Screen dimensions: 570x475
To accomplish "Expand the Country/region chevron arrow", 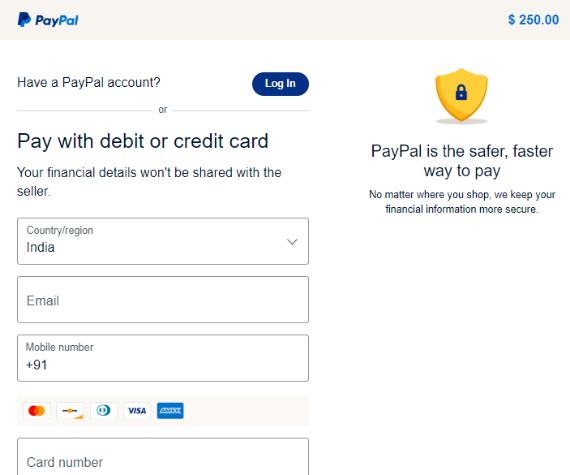I will click(292, 242).
